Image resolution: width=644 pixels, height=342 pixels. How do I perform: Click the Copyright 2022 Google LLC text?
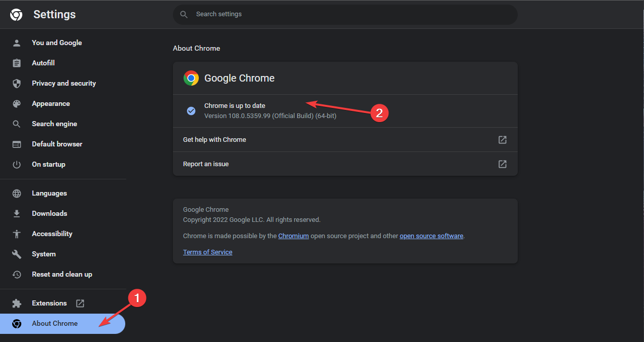click(x=252, y=219)
